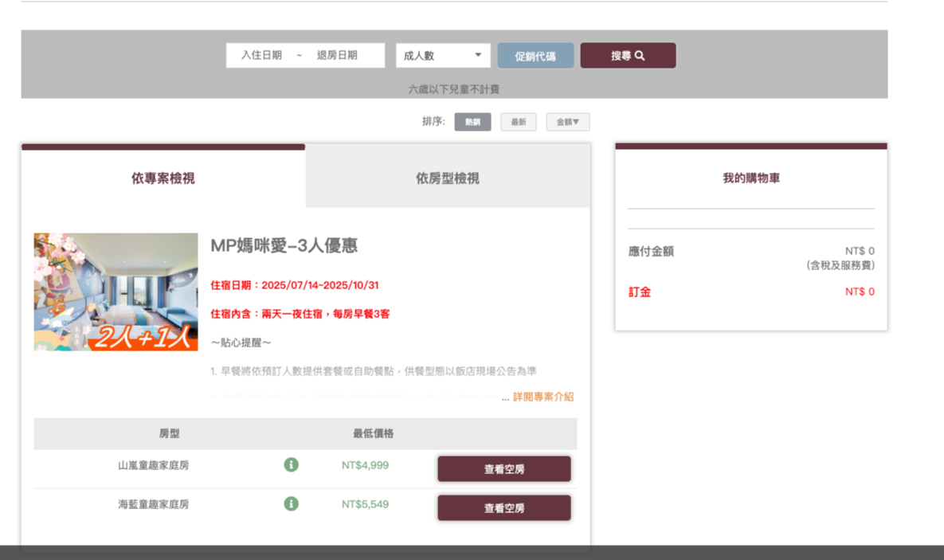Click the 促銷代碼 button
The width and height of the screenshot is (944, 560).
[535, 56]
